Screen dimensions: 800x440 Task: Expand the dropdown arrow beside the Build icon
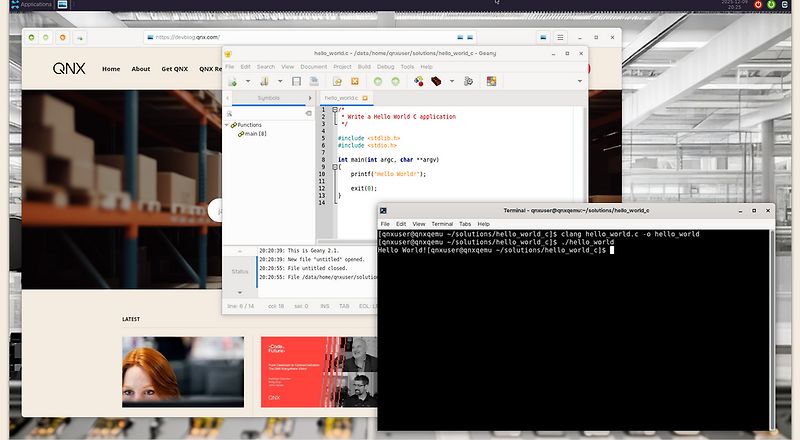[x=451, y=81]
